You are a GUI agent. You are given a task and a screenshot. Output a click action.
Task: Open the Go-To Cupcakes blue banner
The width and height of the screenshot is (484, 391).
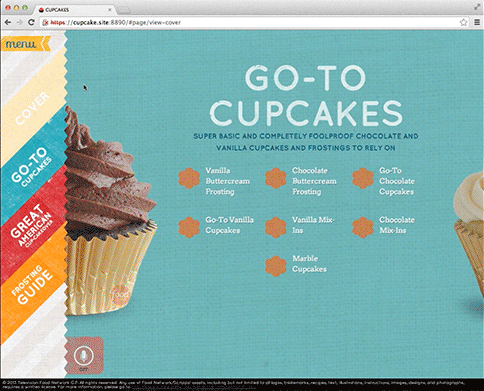pyautogui.click(x=32, y=167)
